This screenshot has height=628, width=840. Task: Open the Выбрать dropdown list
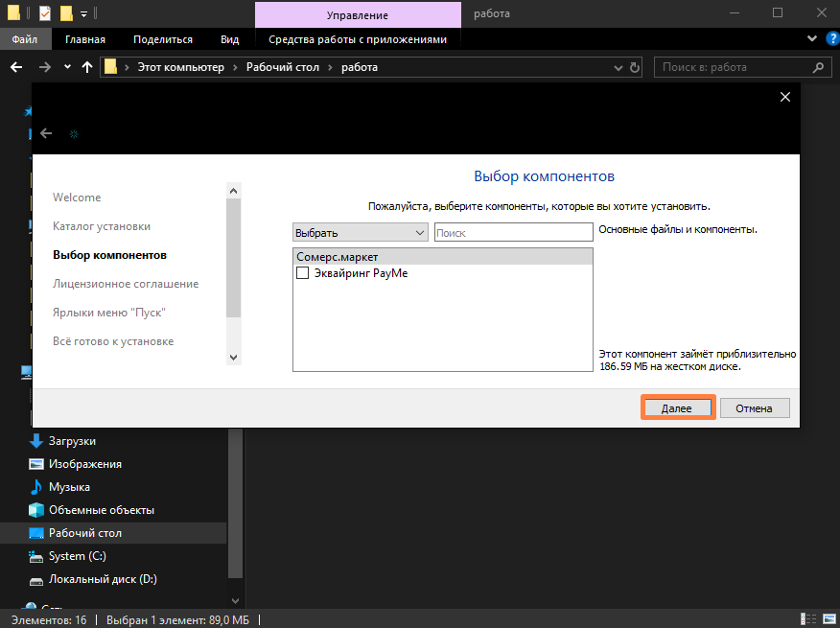pyautogui.click(x=360, y=233)
